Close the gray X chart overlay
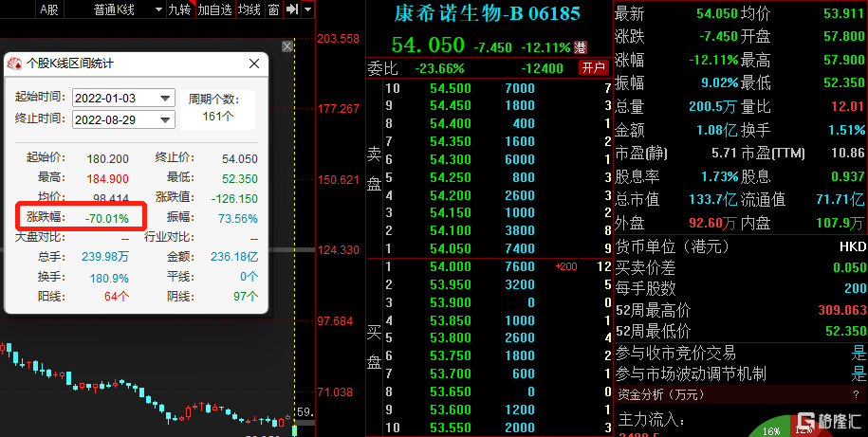Viewport: 868px width, 437px height. [286, 46]
